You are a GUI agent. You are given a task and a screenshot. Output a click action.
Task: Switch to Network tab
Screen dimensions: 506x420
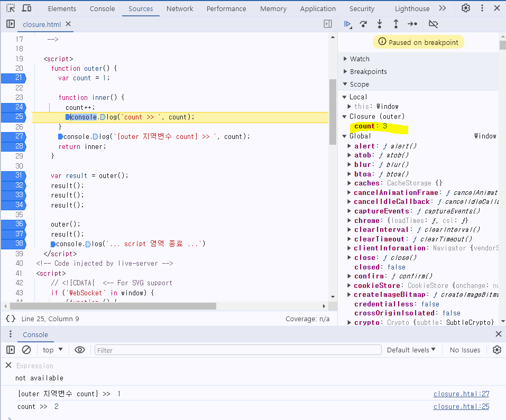[x=180, y=8]
